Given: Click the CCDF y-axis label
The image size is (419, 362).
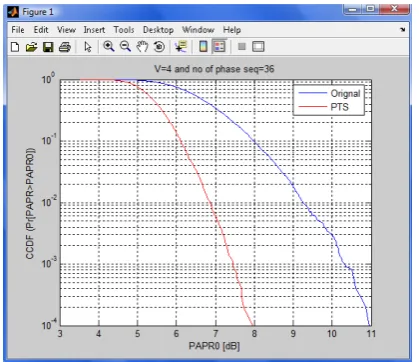Looking at the screenshot, I should tap(30, 203).
